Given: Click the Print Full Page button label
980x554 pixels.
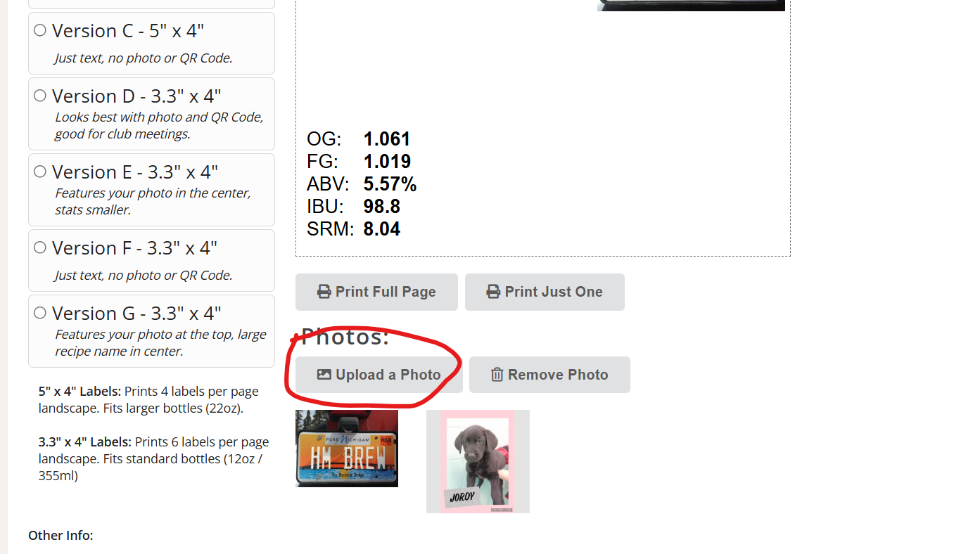Looking at the screenshot, I should coord(386,292).
